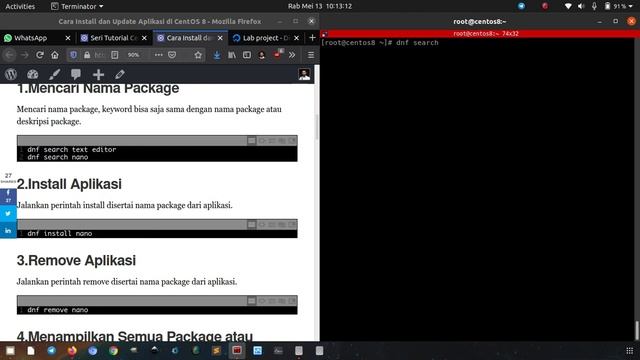Open page actions three-dot menu
640x360 pixels.
(158, 55)
